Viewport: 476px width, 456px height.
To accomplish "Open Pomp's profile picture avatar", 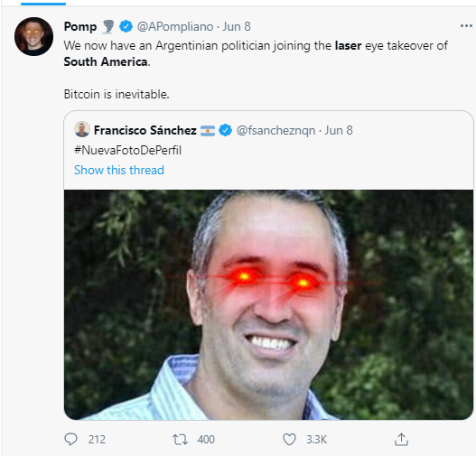I will click(33, 36).
